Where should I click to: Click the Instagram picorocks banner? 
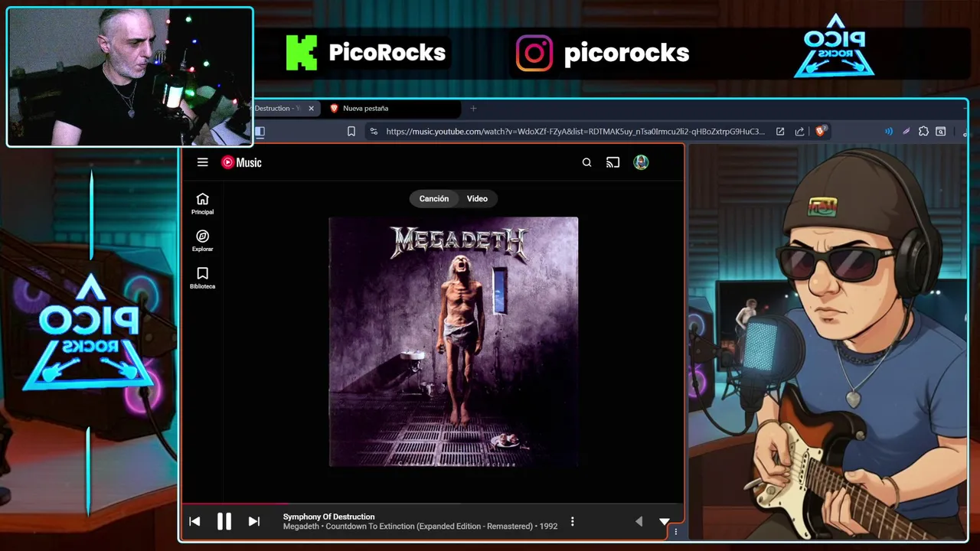(x=603, y=53)
